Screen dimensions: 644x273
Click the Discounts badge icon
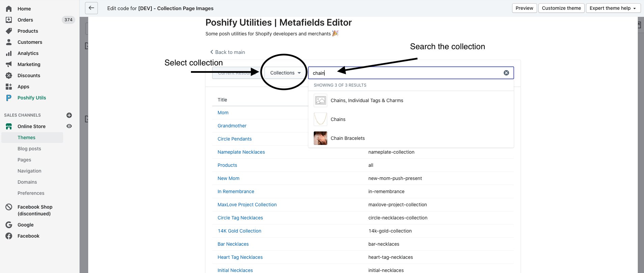click(x=9, y=75)
